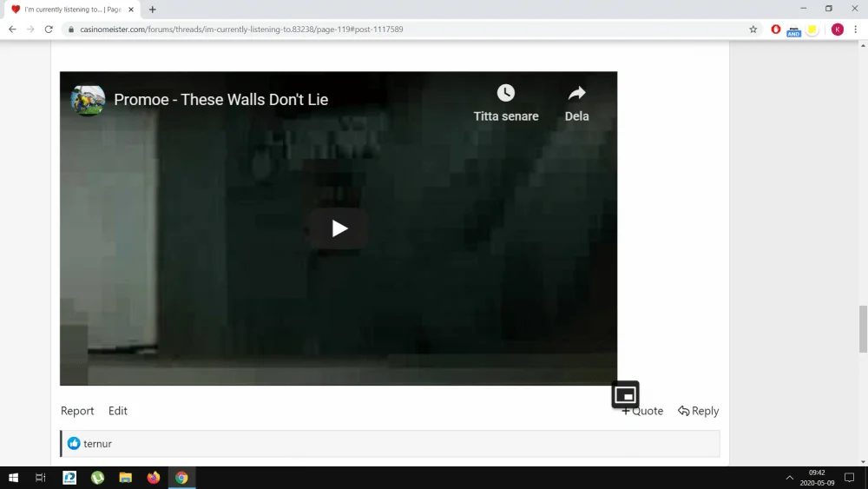Click the picture-in-picture overlay icon
The width and height of the screenshot is (868, 489).
(x=625, y=395)
